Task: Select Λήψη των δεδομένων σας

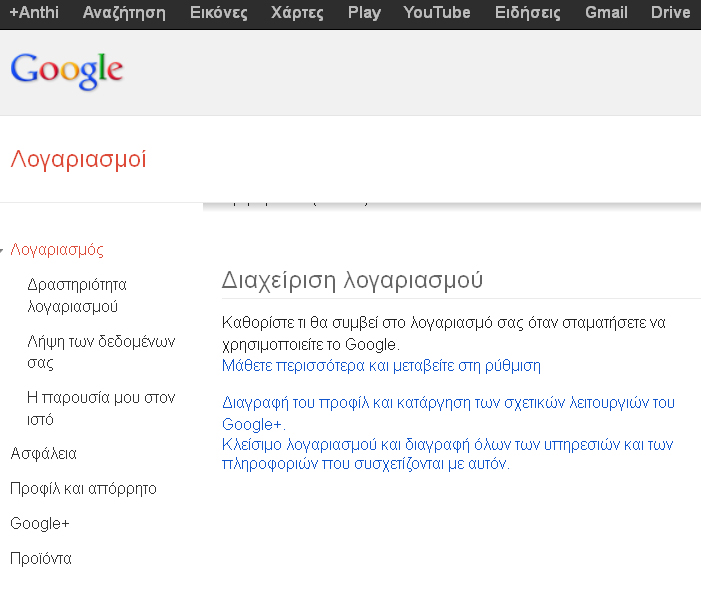Action: [101, 351]
